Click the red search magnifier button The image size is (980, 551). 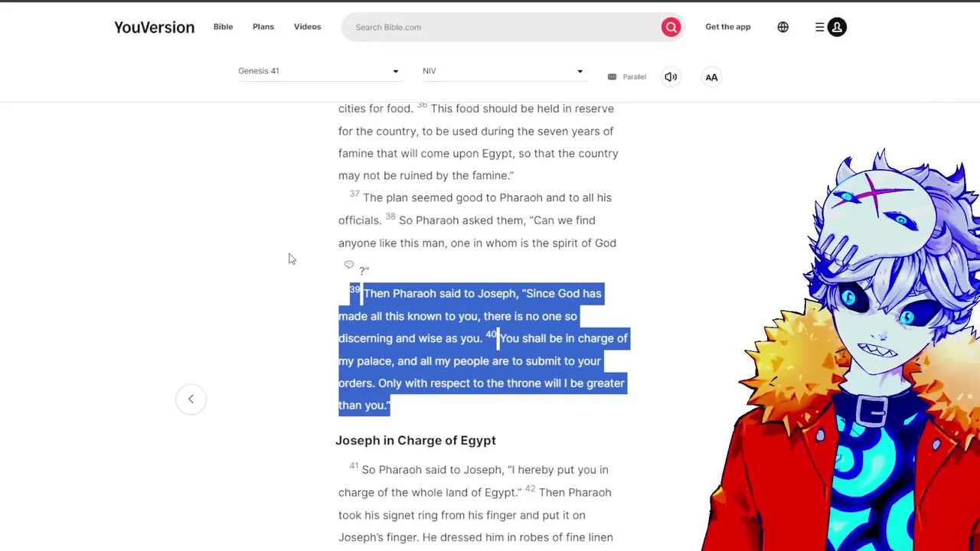point(671,27)
